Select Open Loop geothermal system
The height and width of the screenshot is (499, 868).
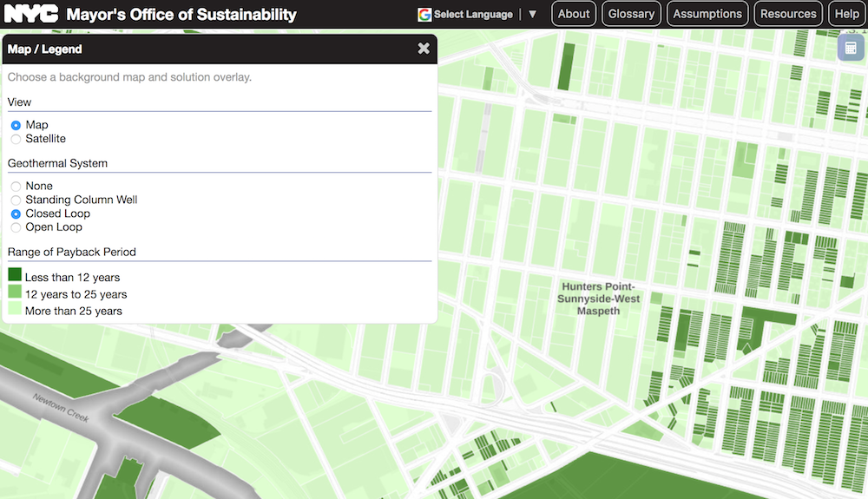16,227
